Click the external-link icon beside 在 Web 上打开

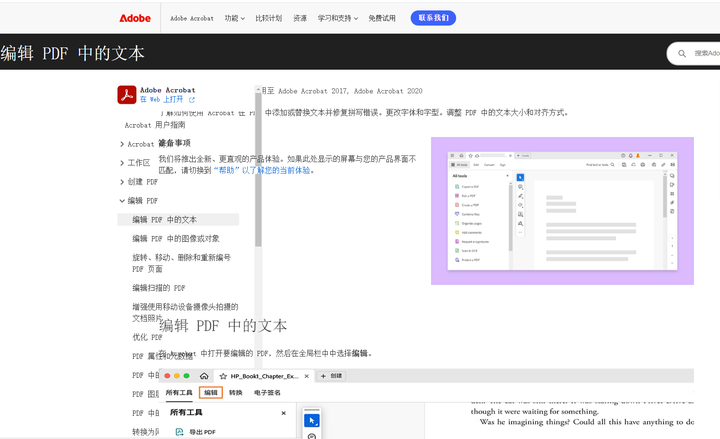pos(192,100)
